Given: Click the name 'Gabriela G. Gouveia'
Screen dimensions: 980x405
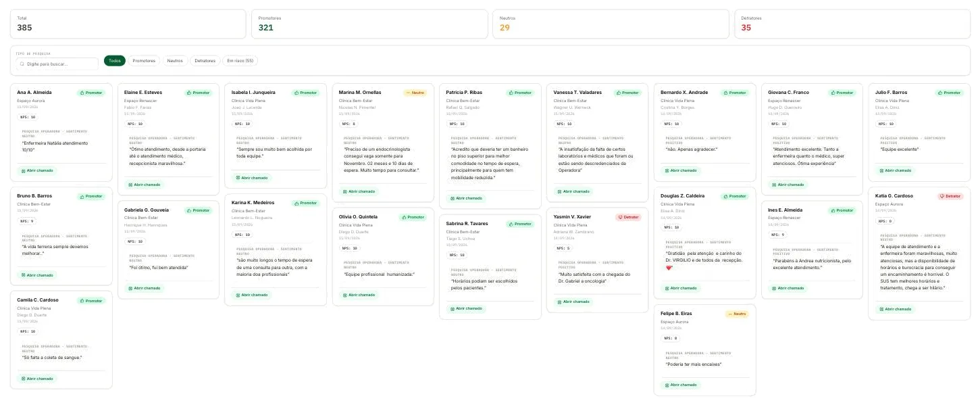Looking at the screenshot, I should [147, 210].
